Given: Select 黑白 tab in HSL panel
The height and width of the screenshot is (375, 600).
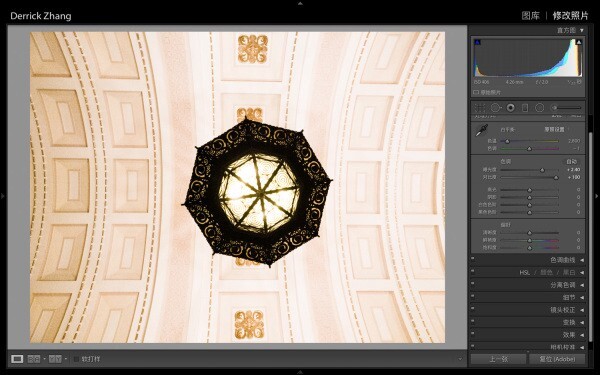Looking at the screenshot, I should (x=569, y=272).
